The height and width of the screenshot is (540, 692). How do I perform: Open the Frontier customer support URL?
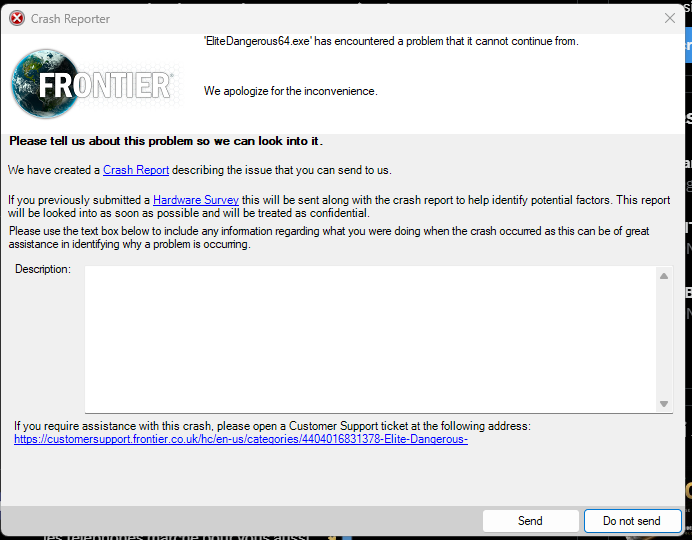241,439
